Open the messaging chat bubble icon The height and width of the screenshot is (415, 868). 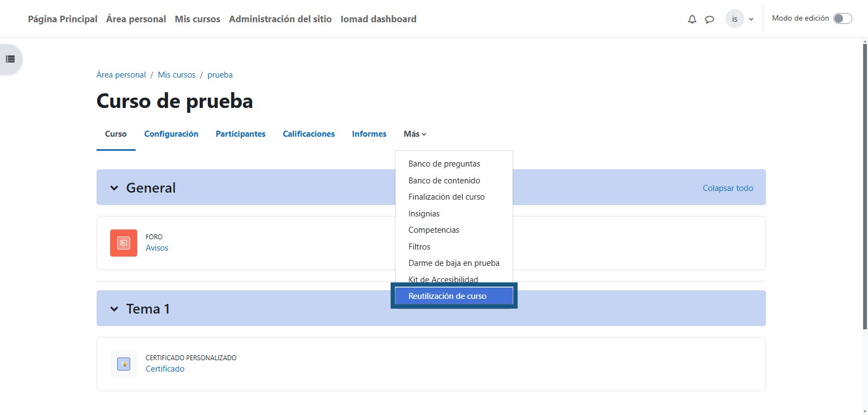[x=709, y=20]
